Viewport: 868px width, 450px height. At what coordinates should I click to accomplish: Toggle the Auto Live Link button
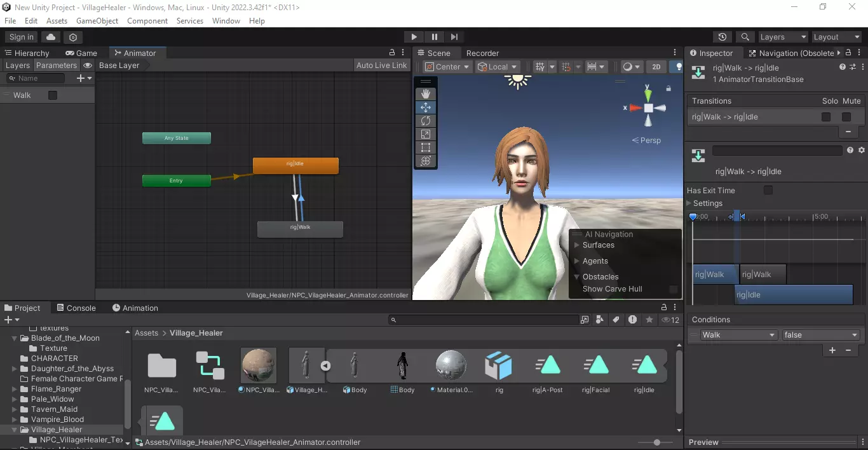[x=381, y=65]
